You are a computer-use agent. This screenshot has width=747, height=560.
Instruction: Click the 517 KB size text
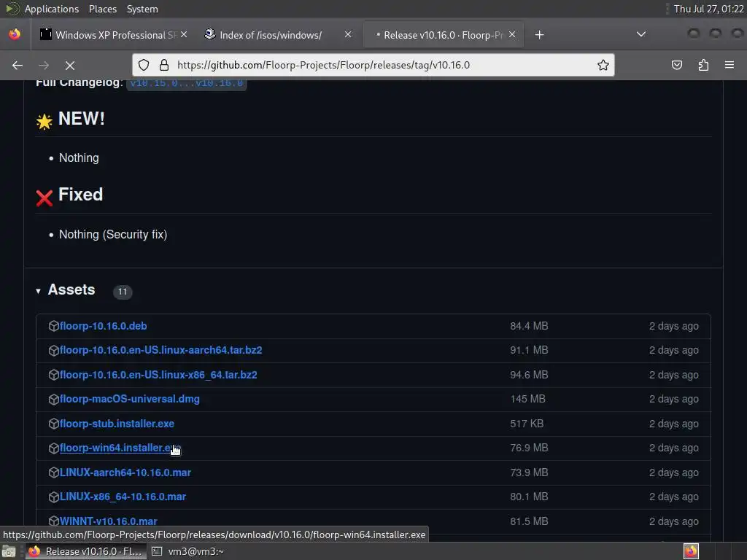click(x=527, y=424)
